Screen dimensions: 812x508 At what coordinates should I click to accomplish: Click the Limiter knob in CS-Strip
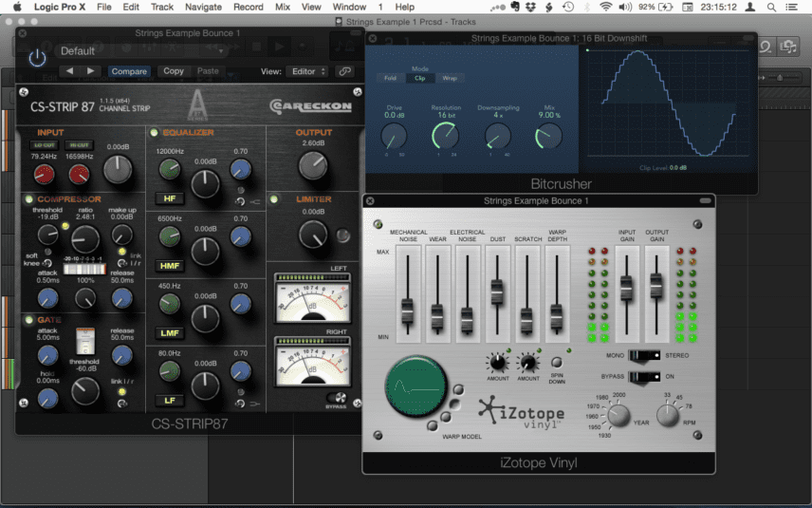[313, 234]
